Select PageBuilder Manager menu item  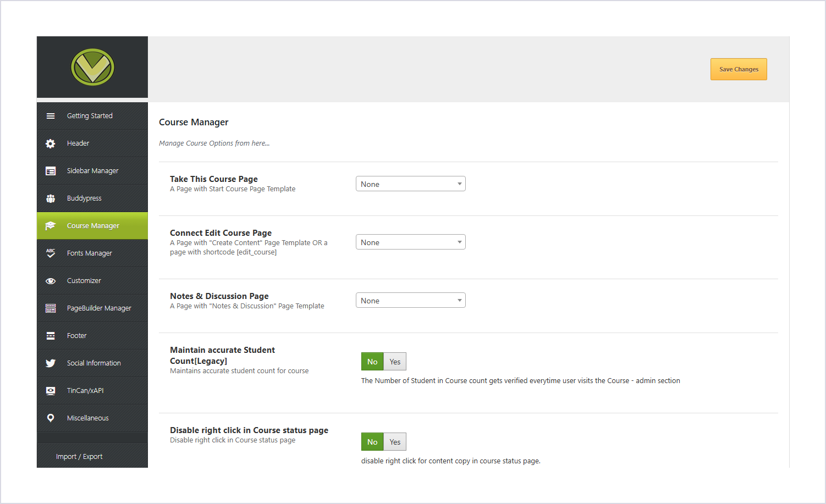tap(92, 308)
